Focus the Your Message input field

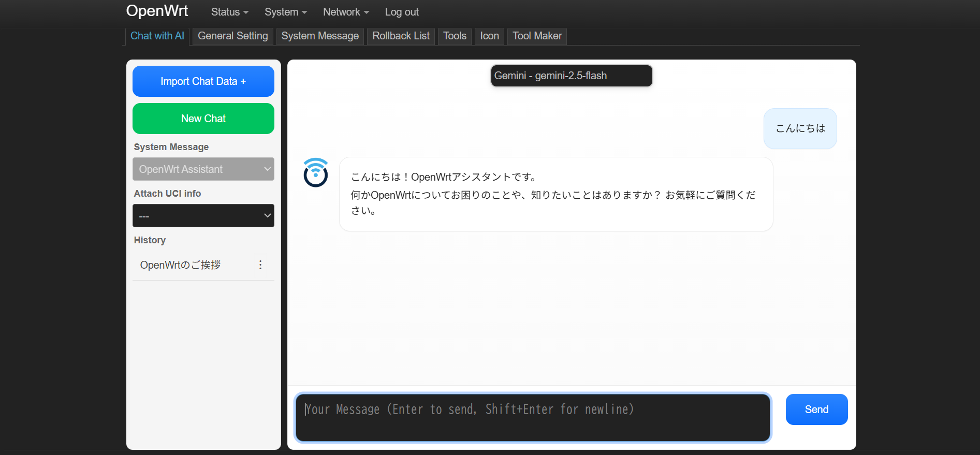tap(532, 418)
